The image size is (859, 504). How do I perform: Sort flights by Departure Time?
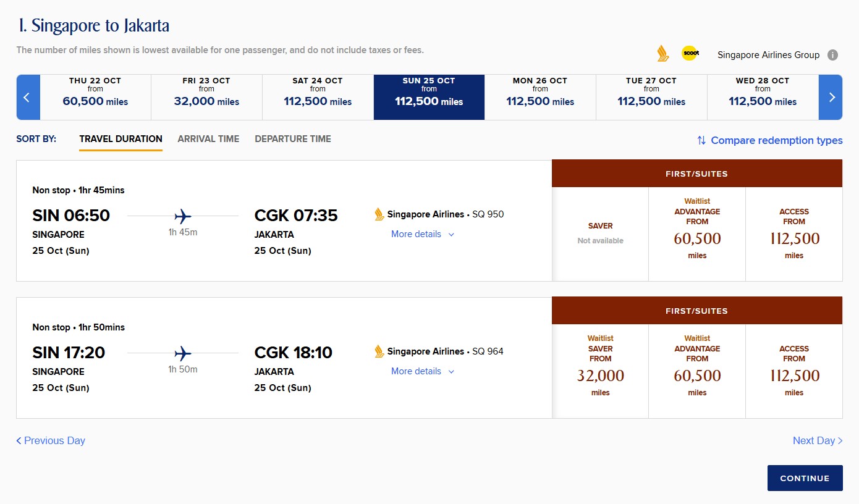[x=293, y=139]
